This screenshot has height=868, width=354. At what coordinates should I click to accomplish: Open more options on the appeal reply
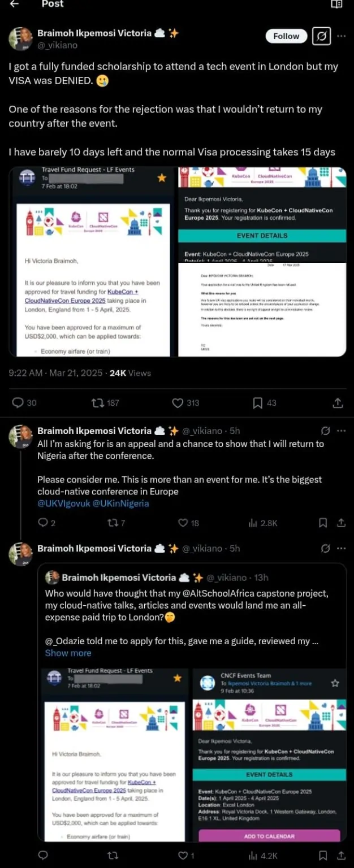click(x=341, y=431)
